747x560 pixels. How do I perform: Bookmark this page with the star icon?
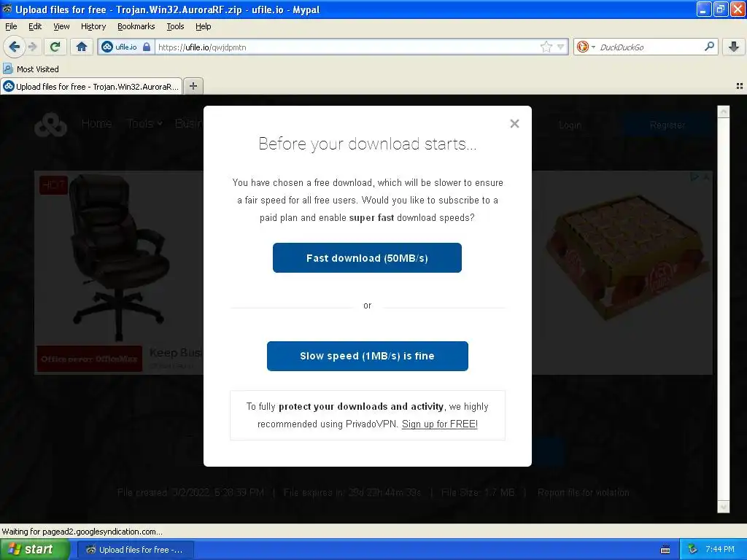point(546,47)
